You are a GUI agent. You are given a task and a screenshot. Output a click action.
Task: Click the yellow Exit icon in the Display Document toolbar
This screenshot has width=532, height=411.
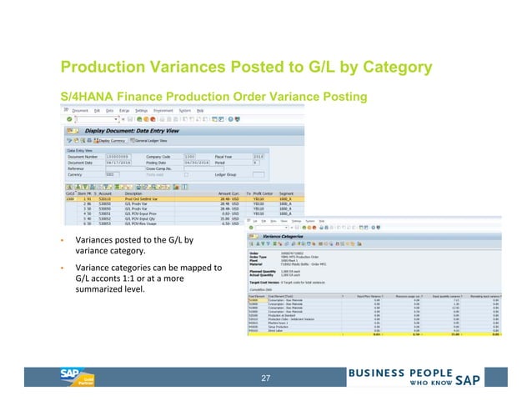pyautogui.click(x=146, y=119)
